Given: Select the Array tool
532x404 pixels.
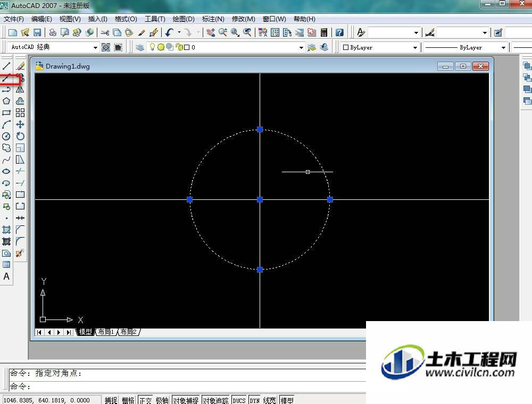Looking at the screenshot, I should coord(20,113).
